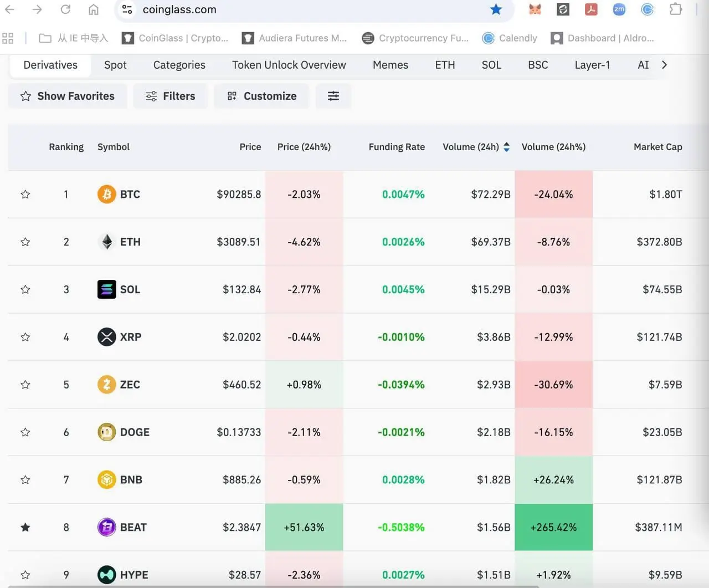The image size is (709, 588).
Task: Open the browser extensions puzzle icon
Action: [675, 9]
